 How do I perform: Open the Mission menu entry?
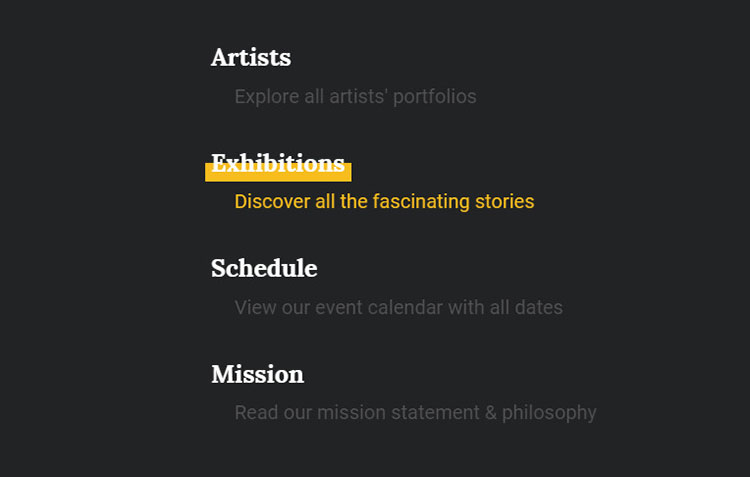(x=257, y=374)
